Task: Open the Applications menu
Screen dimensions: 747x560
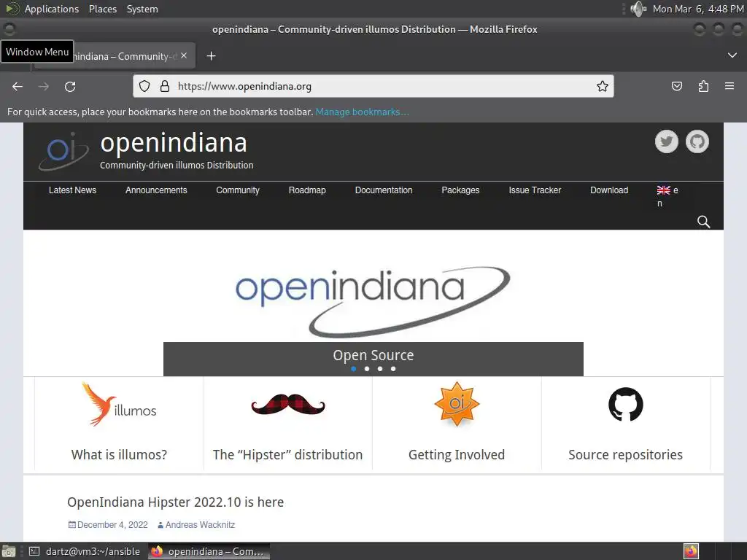Action: point(52,9)
